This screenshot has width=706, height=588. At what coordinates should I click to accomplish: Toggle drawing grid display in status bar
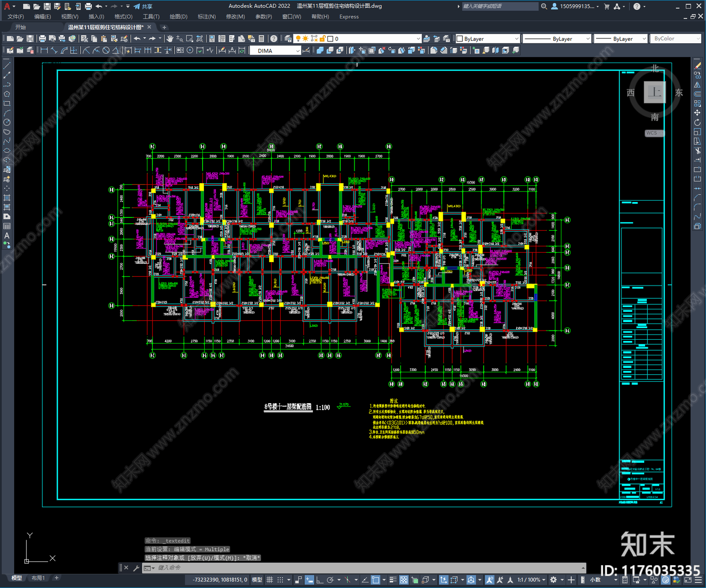pyautogui.click(x=270, y=580)
